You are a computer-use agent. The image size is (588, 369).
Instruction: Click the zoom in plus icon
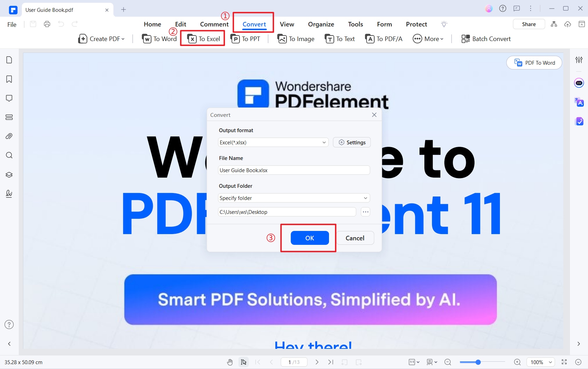[517, 362]
